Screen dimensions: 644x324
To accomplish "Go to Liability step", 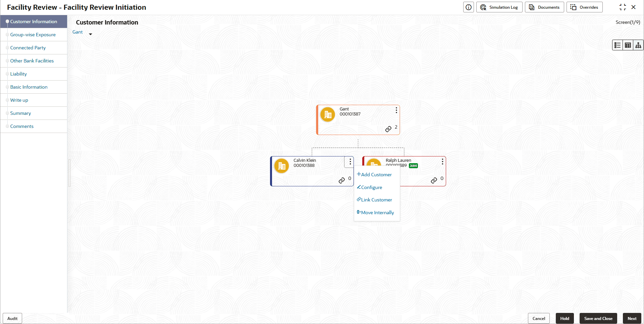I will pos(34,74).
